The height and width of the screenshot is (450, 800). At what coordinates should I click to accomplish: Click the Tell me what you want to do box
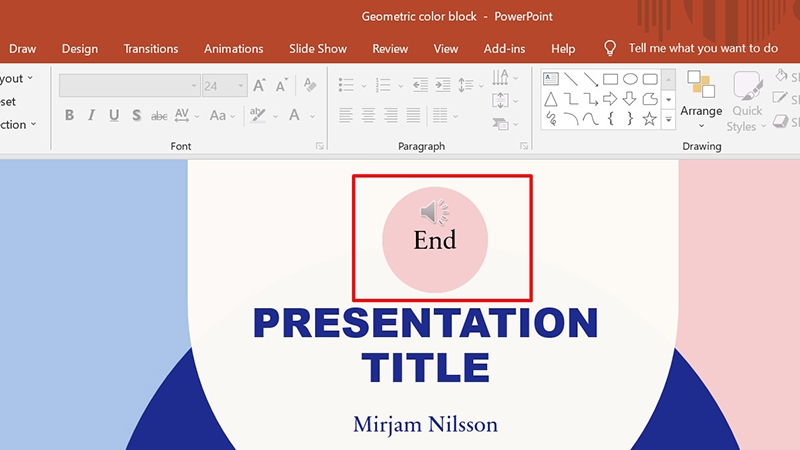[x=691, y=48]
